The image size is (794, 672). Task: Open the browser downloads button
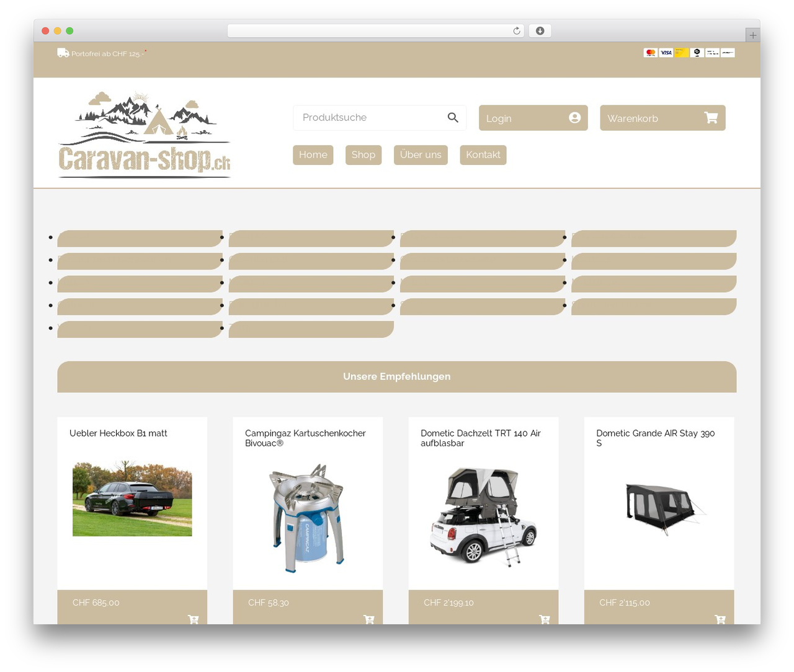(x=540, y=31)
